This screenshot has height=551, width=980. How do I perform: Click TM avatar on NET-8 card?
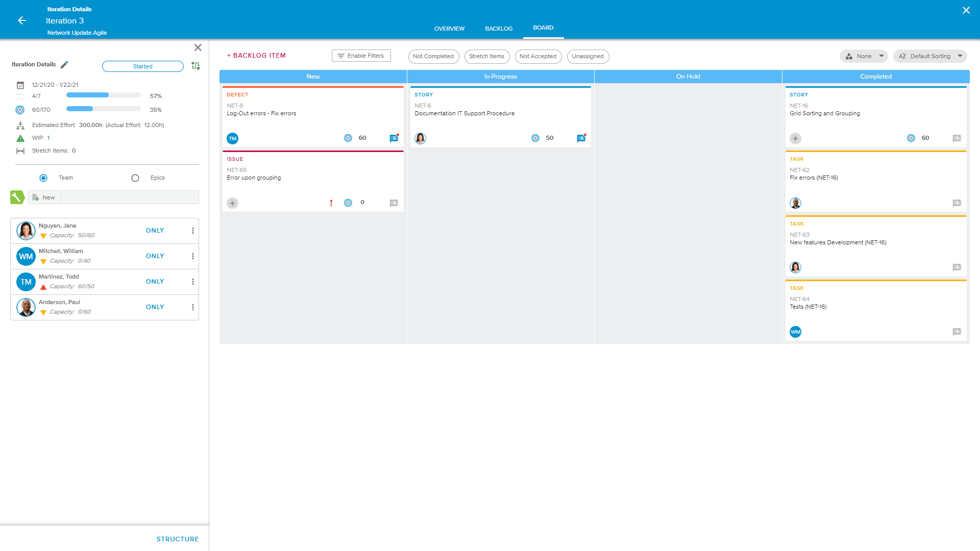pos(232,138)
